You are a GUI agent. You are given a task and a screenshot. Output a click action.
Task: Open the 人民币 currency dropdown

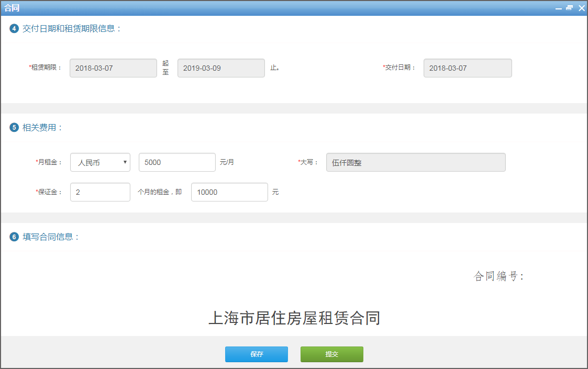coord(100,162)
